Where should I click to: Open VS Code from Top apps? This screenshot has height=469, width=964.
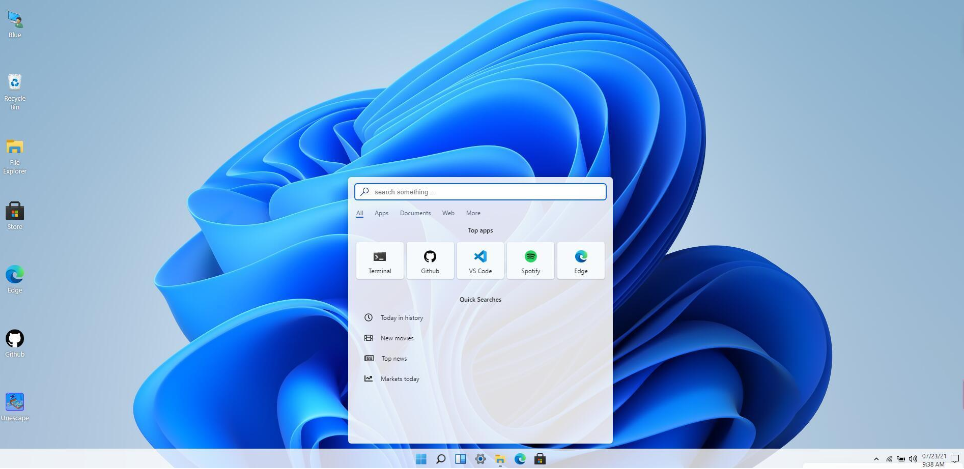coord(480,260)
